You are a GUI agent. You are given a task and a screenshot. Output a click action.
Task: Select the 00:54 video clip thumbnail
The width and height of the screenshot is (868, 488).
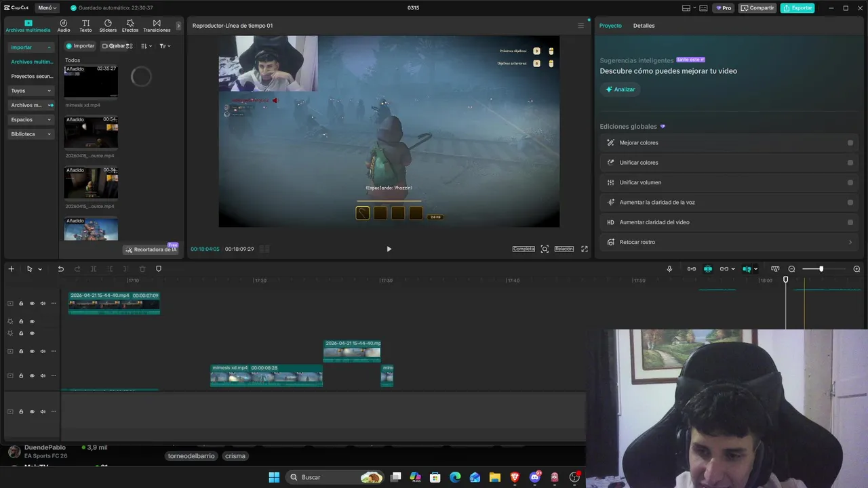(x=91, y=132)
